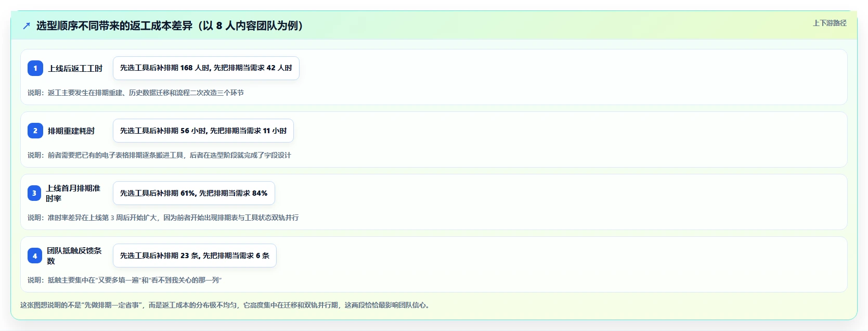
Task: Click the 团队抵触反馈条数 row label
Action: (74, 256)
